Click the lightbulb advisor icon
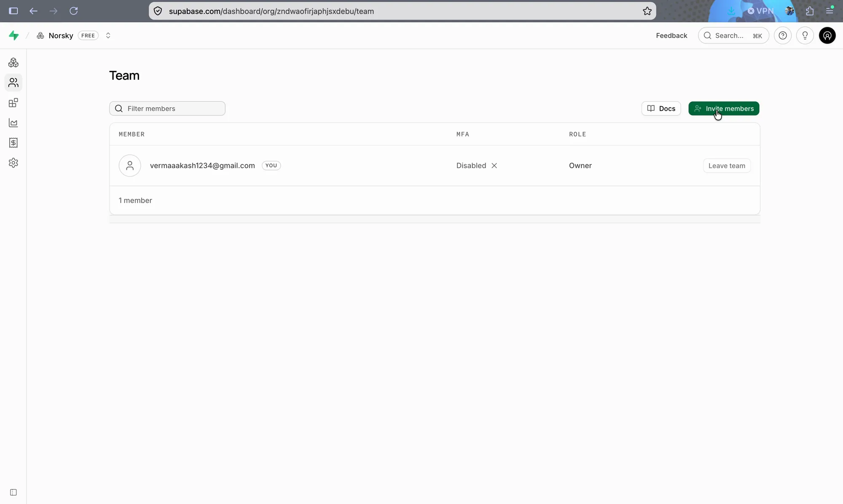The width and height of the screenshot is (843, 504). point(805,36)
